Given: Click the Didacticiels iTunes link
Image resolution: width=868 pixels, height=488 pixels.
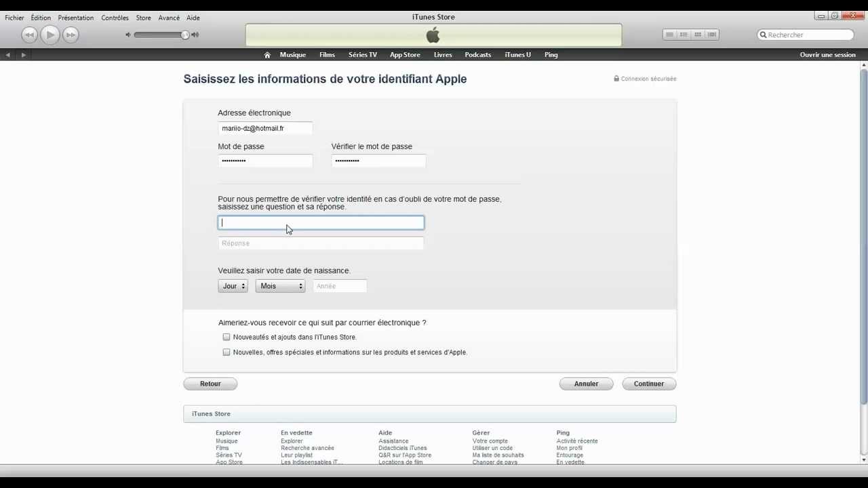Looking at the screenshot, I should point(403,448).
